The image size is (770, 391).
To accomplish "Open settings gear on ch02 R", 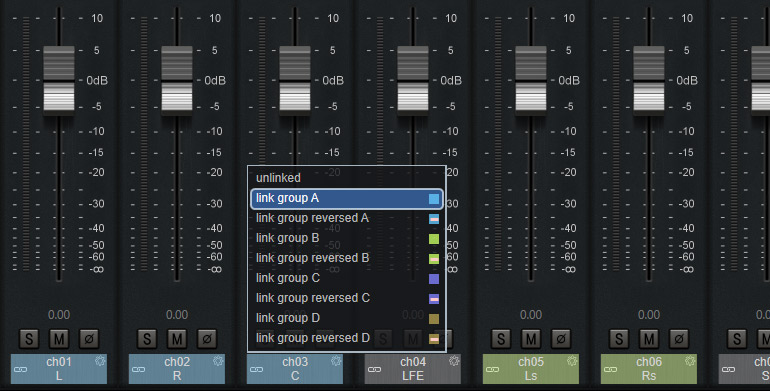I will [x=218, y=361].
